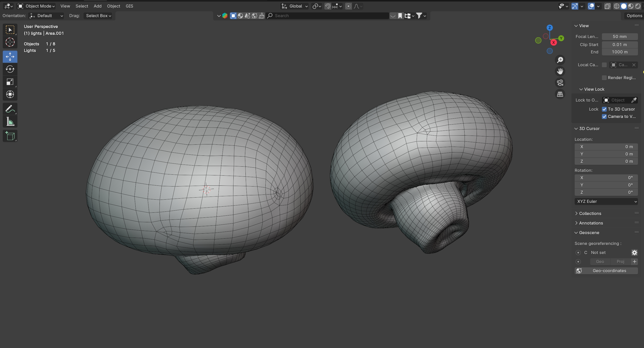Viewport: 644px width, 348px height.
Task: Open the Add menu
Action: [x=98, y=6]
